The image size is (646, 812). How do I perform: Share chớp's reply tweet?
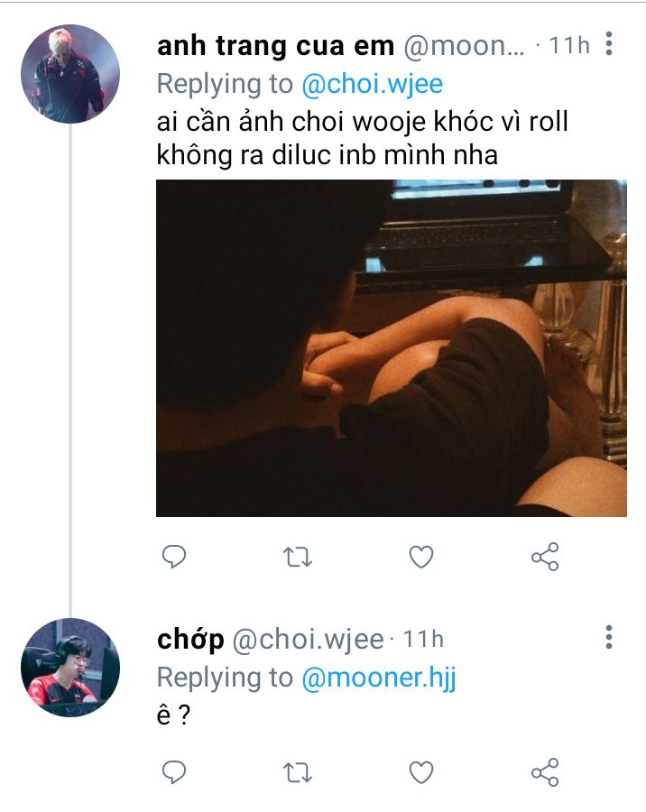[x=545, y=772]
